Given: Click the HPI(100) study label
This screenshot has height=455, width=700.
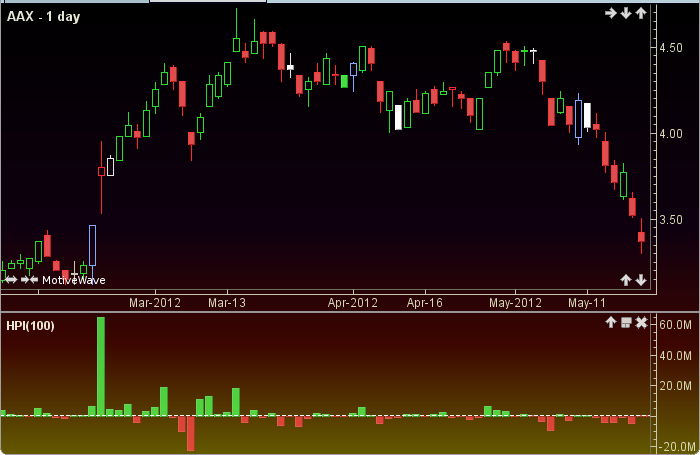Looking at the screenshot, I should (30, 326).
